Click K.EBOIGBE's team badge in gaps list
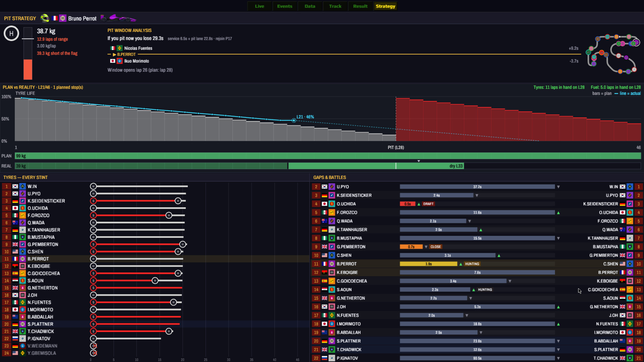 332,273
